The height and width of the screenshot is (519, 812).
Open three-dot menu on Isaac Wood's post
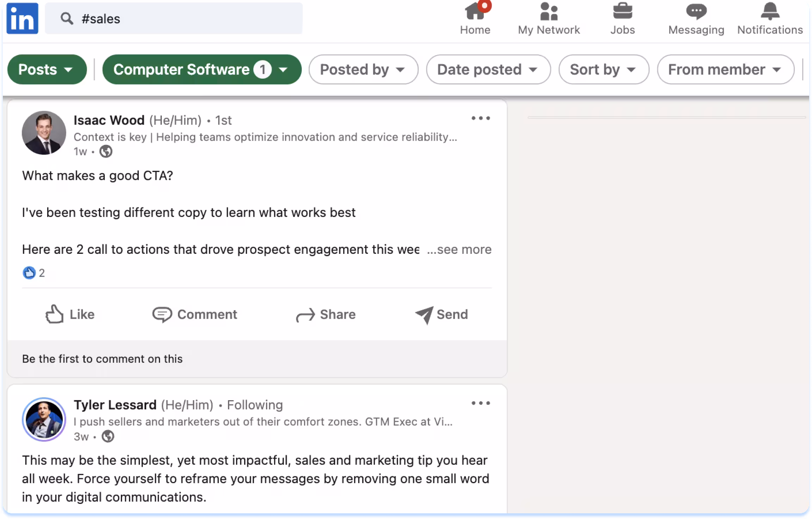click(481, 118)
